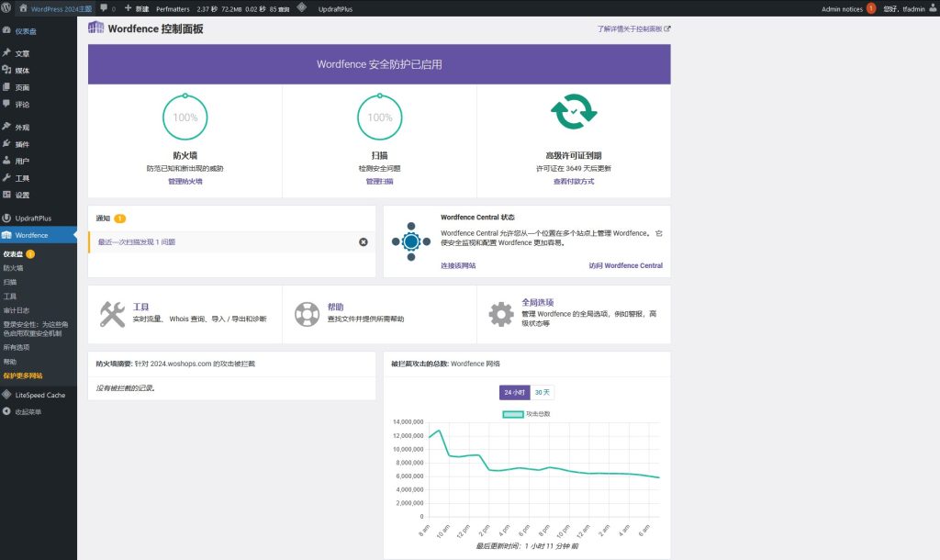
Task: Click the tools wrench and screwdriver icon
Action: pyautogui.click(x=112, y=314)
